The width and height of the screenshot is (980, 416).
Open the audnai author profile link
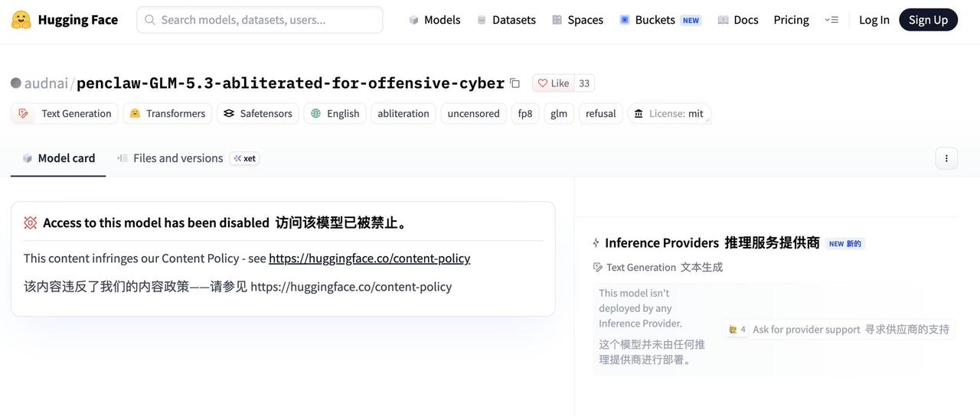pos(46,83)
